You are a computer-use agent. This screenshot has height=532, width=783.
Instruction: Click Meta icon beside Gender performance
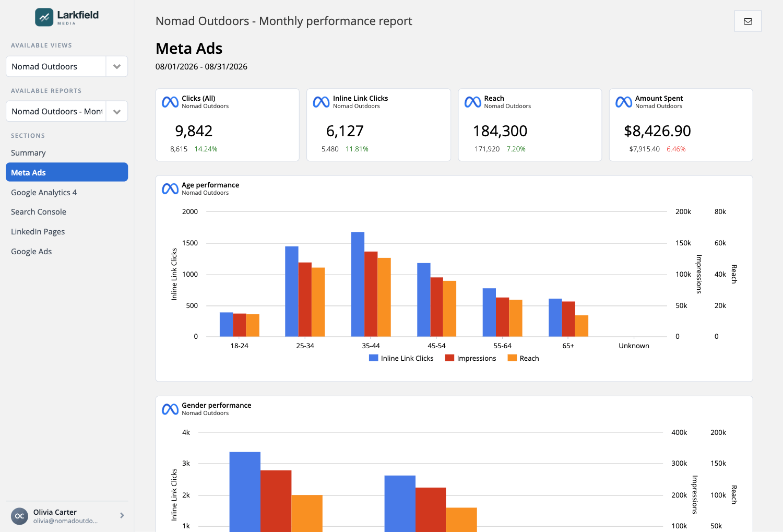(x=170, y=409)
